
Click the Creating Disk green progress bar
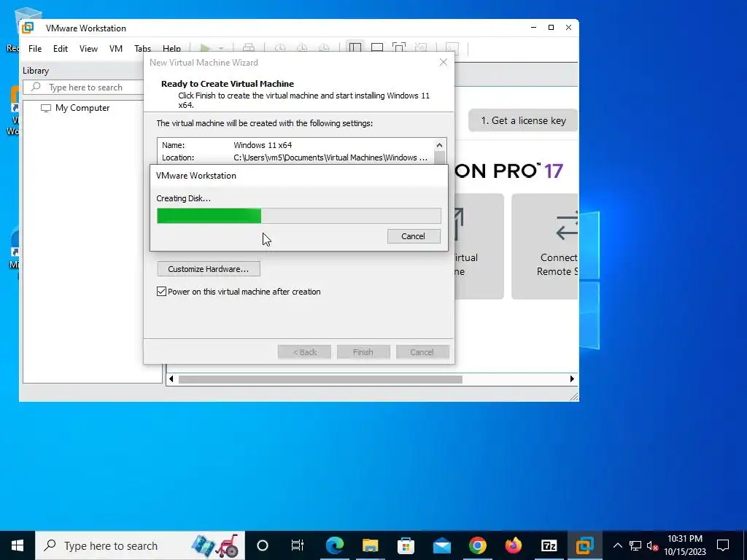point(298,216)
